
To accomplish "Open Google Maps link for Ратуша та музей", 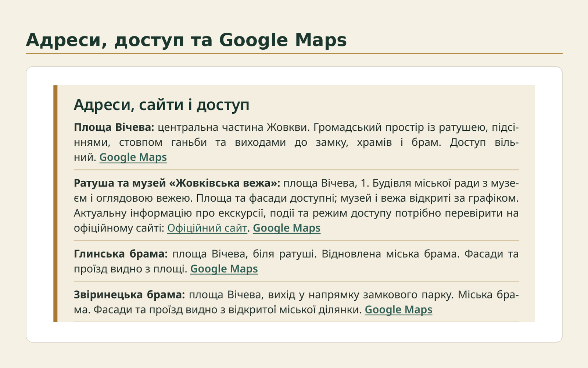I will coord(287,228).
